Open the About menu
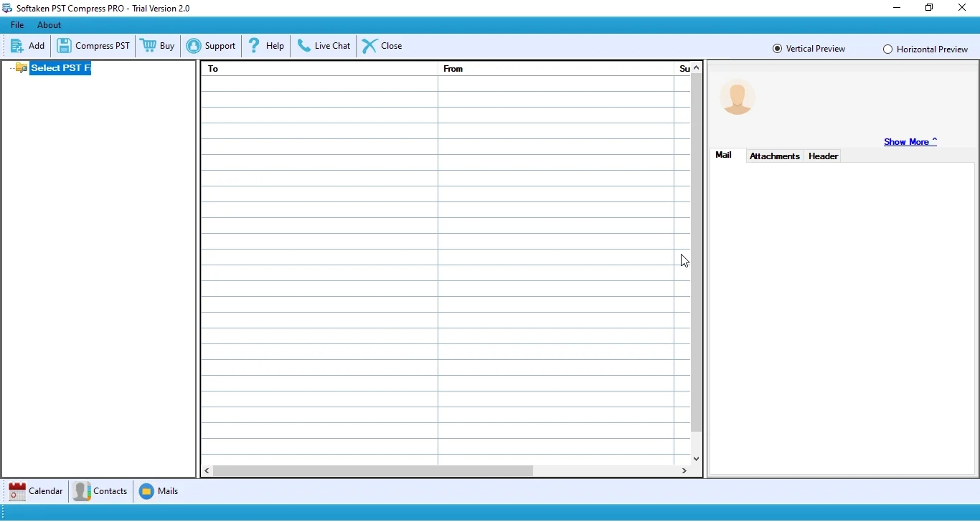980x522 pixels. pos(48,24)
